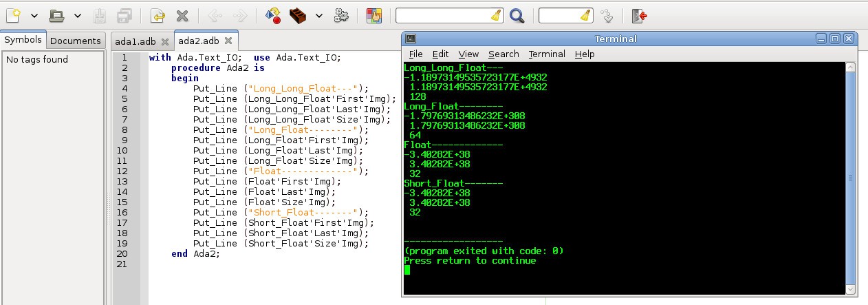868x305 pixels.
Task: Click the Quit door icon
Action: [639, 14]
